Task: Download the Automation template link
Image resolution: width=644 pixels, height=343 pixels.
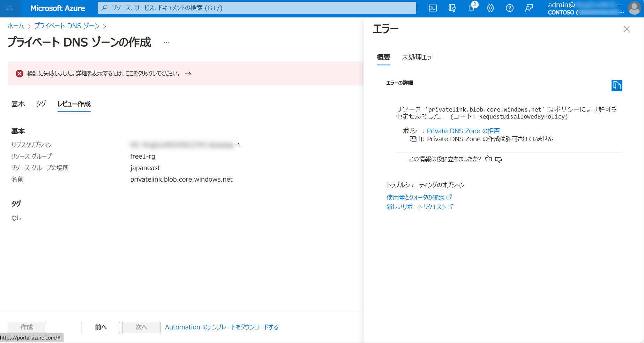Action: tap(222, 327)
